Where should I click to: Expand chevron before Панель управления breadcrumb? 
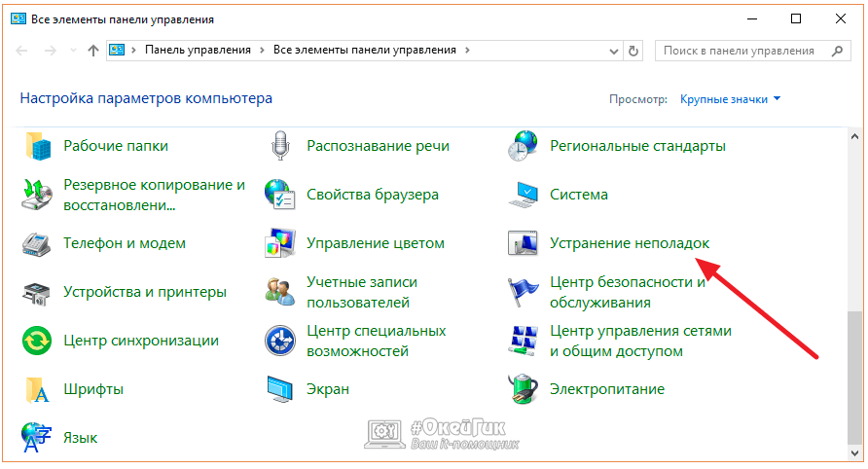133,51
